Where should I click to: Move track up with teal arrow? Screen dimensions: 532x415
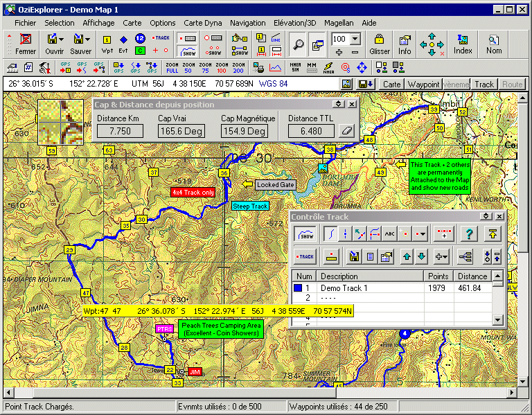coord(407,257)
